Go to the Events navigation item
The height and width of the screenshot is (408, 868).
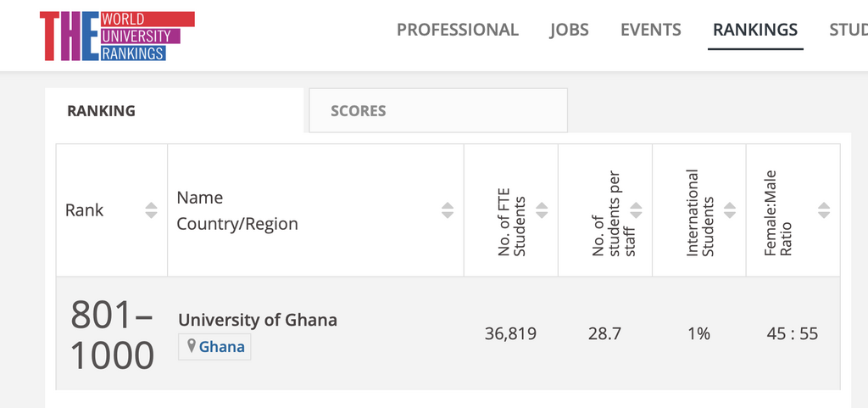pyautogui.click(x=650, y=30)
